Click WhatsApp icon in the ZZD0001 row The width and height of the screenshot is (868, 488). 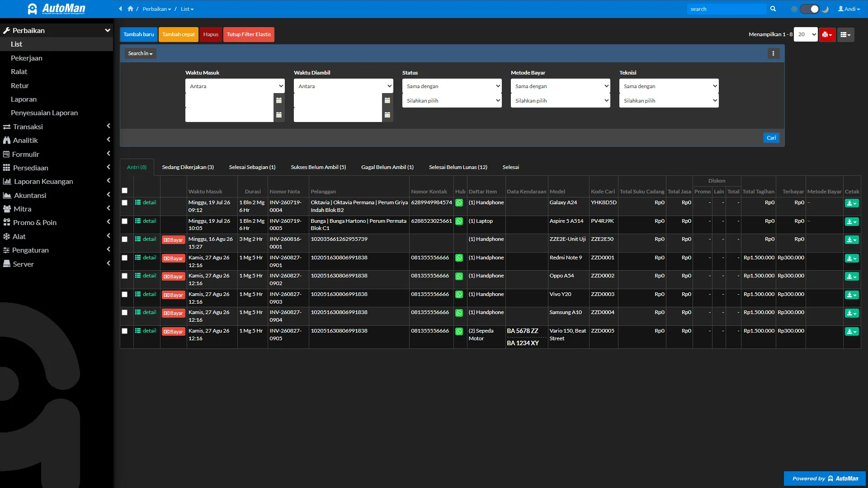coord(459,258)
